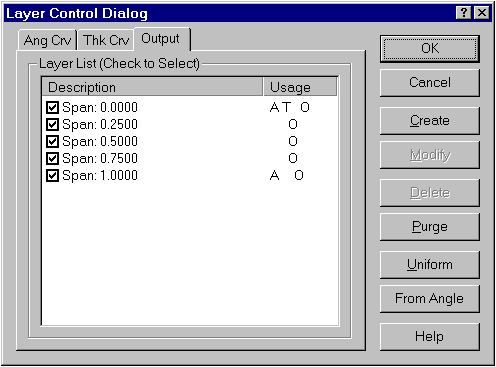The width and height of the screenshot is (496, 367).
Task: Click the Usage column header
Action: click(x=300, y=87)
